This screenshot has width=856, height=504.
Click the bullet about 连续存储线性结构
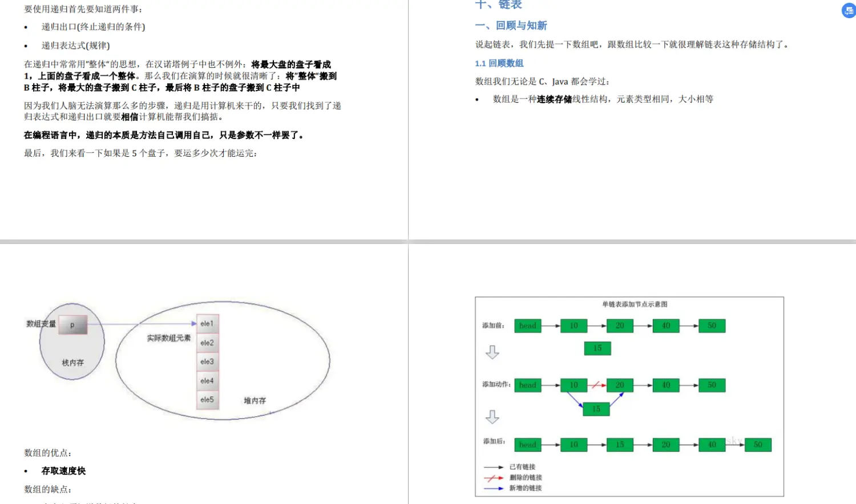coord(603,99)
